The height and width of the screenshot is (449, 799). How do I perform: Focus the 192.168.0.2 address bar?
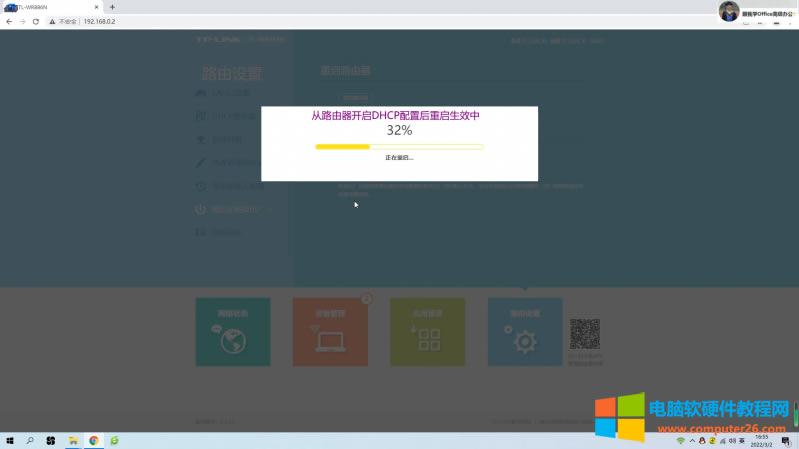point(99,21)
